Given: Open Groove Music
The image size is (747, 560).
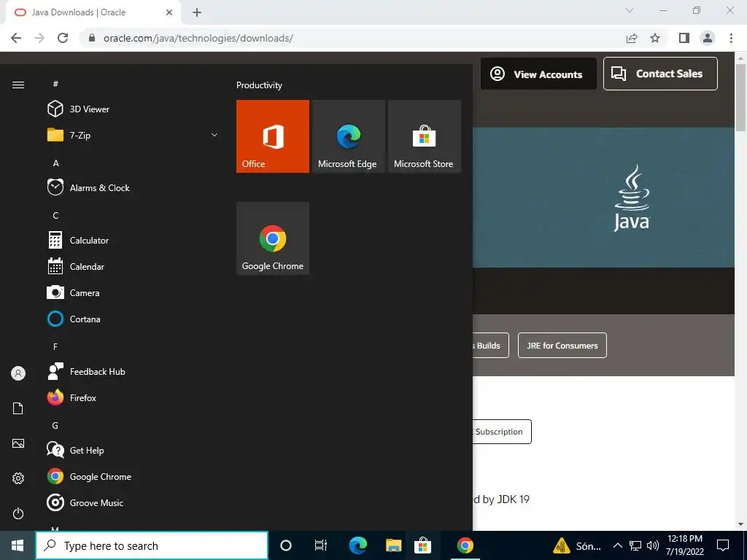Looking at the screenshot, I should click(133, 502).
